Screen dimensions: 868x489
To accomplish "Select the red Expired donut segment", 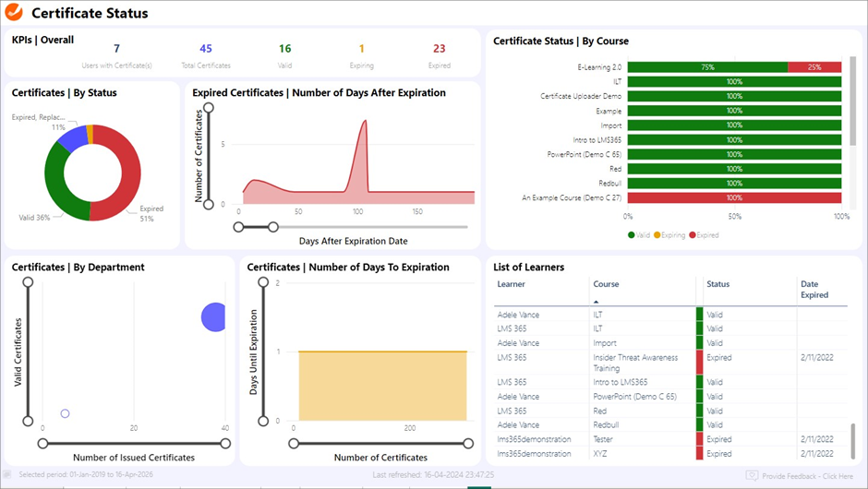I will point(129,171).
